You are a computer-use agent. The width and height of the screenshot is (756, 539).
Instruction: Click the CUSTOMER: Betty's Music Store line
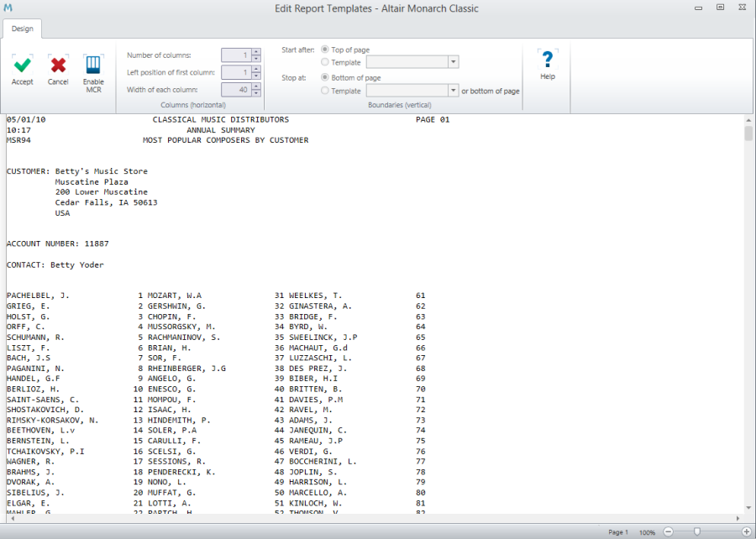[x=77, y=171]
